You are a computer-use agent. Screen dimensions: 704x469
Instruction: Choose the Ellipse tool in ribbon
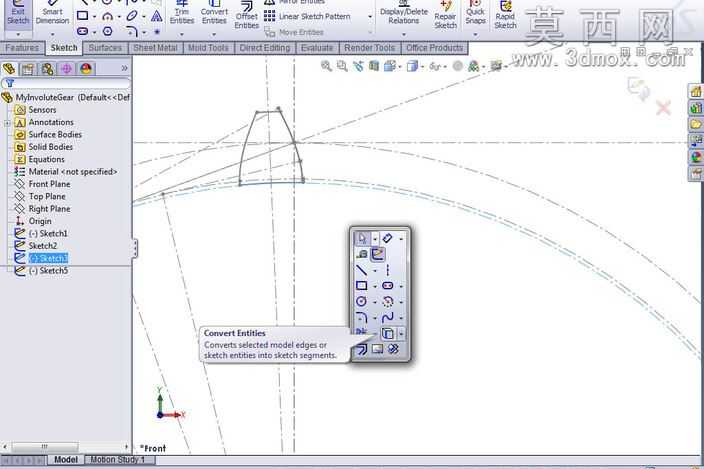pos(132,16)
